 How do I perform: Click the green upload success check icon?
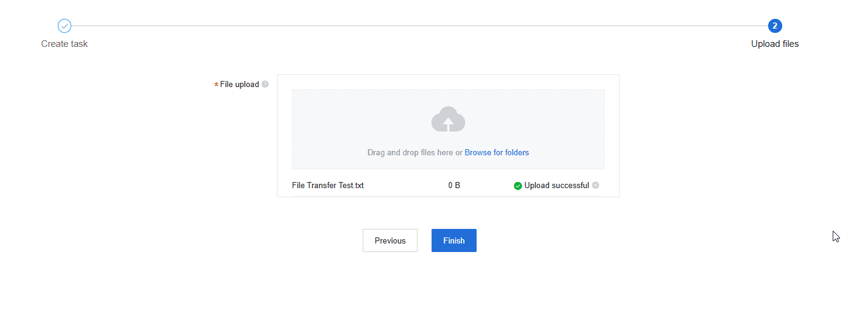518,186
